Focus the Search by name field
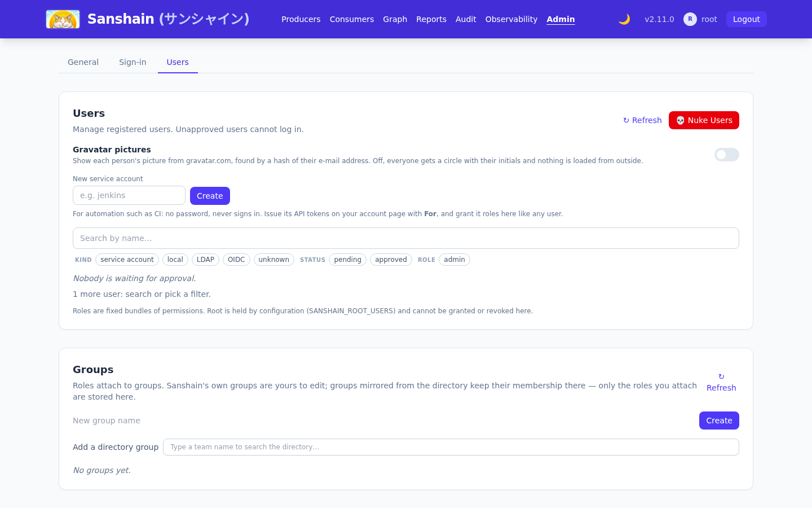The width and height of the screenshot is (812, 508). point(406,238)
